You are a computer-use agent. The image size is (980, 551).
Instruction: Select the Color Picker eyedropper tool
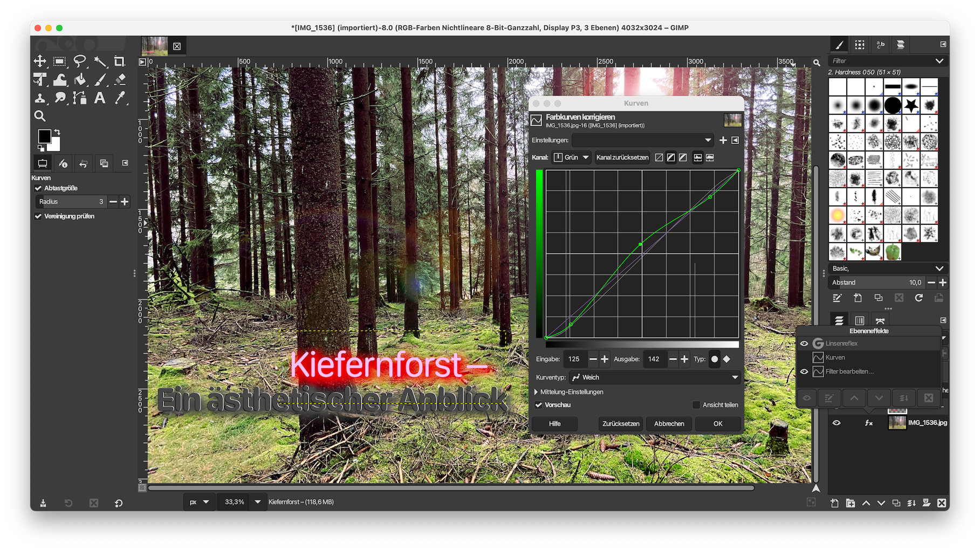pos(120,98)
